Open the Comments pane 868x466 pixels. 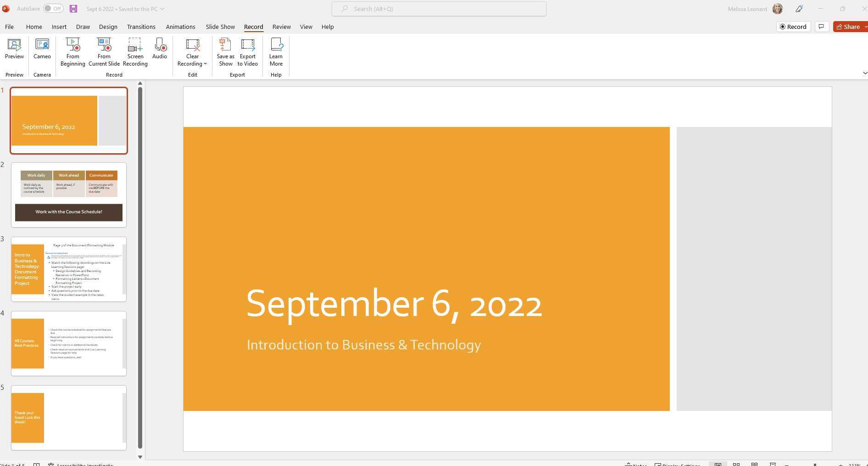(x=821, y=27)
